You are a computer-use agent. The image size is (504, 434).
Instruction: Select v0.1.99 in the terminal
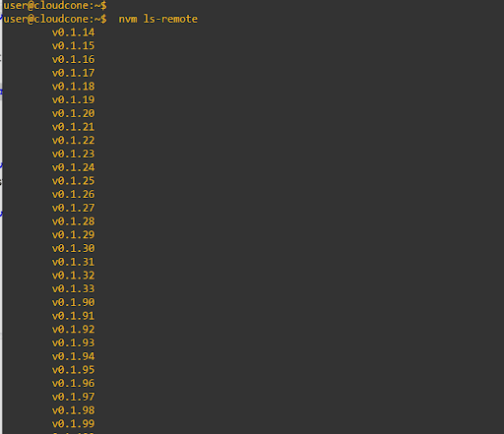pos(73,424)
